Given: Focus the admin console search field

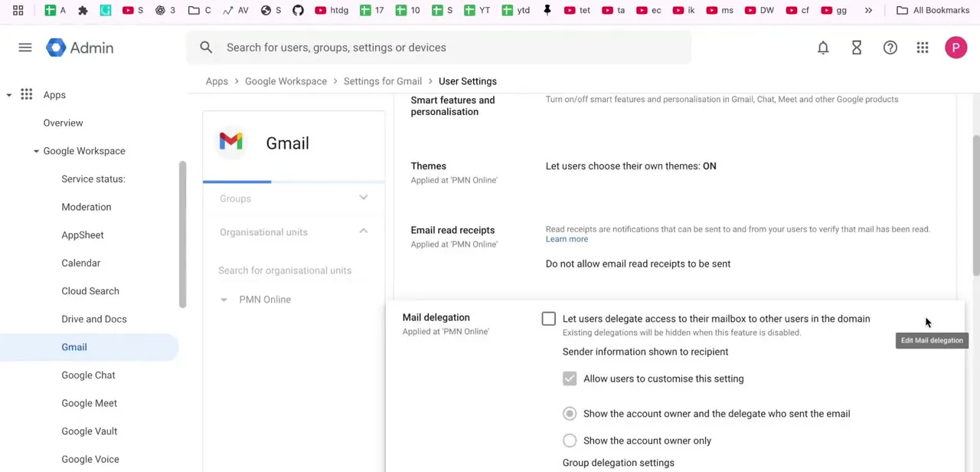Looking at the screenshot, I should click(x=439, y=48).
